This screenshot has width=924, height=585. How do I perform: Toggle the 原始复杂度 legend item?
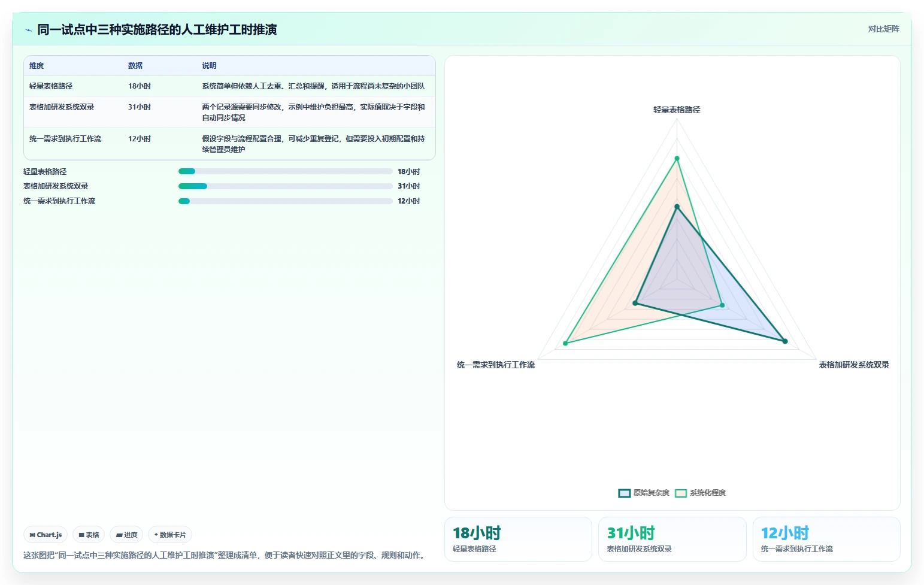pyautogui.click(x=644, y=493)
